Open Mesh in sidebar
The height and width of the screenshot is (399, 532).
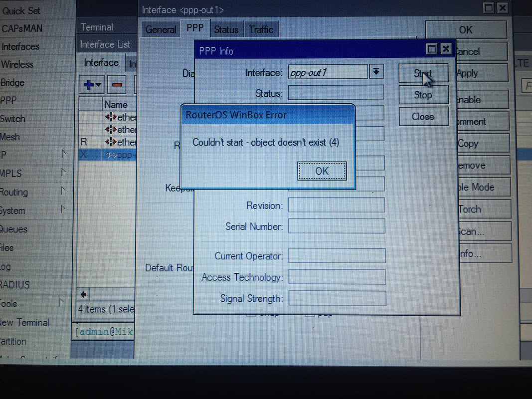pos(10,137)
